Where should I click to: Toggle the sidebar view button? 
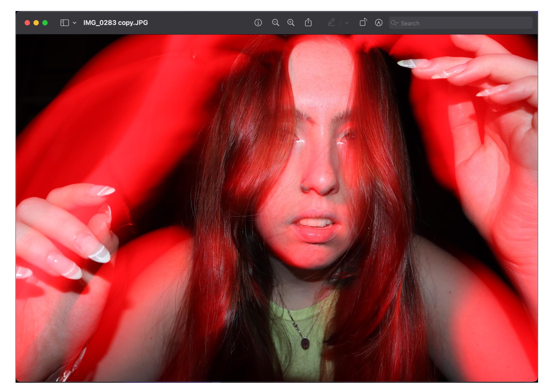(x=64, y=23)
